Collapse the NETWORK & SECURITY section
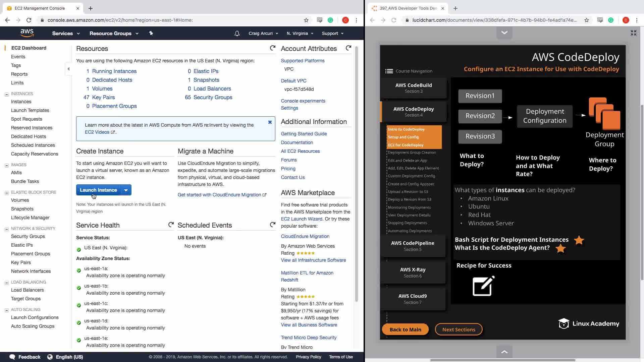Screen dimensions: 644x362 (6, 229)
